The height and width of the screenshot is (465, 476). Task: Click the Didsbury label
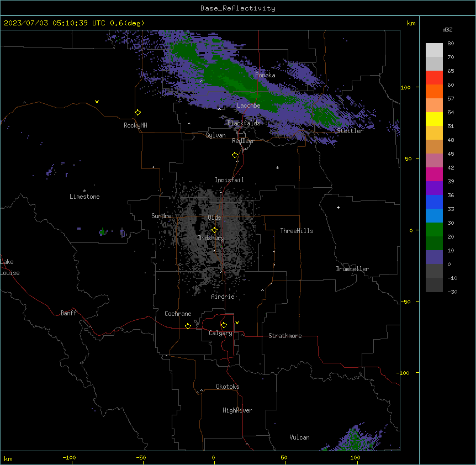tap(211, 238)
